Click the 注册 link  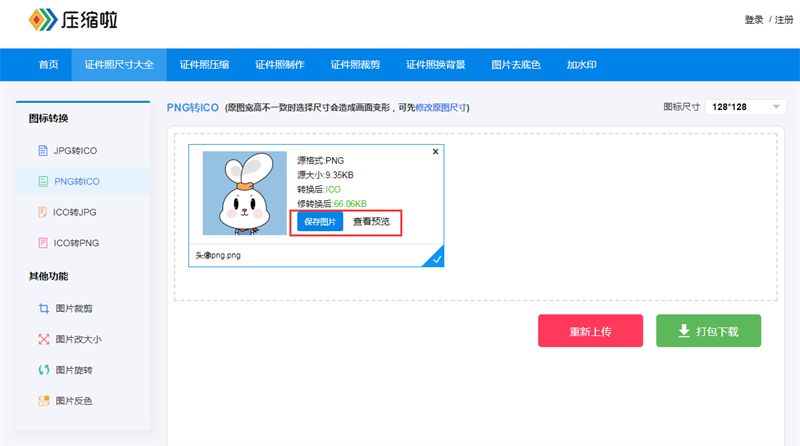(x=784, y=20)
